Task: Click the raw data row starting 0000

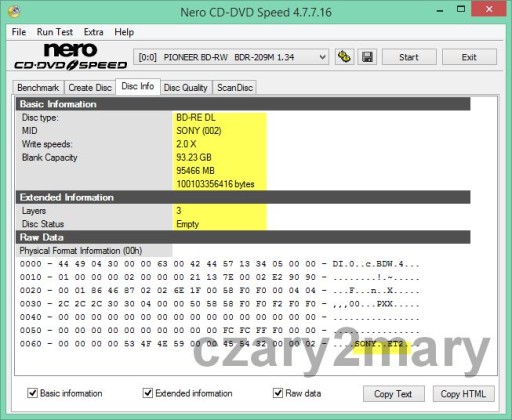Action: pos(219,264)
